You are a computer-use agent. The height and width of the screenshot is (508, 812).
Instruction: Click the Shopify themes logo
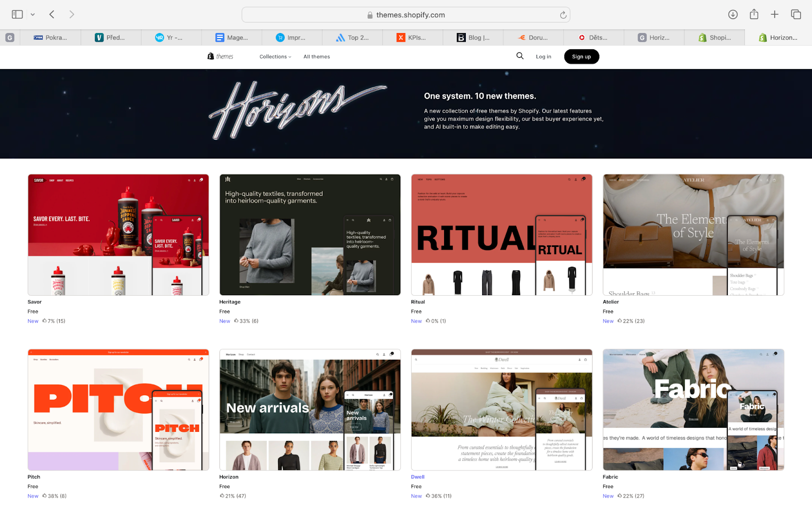click(x=220, y=56)
